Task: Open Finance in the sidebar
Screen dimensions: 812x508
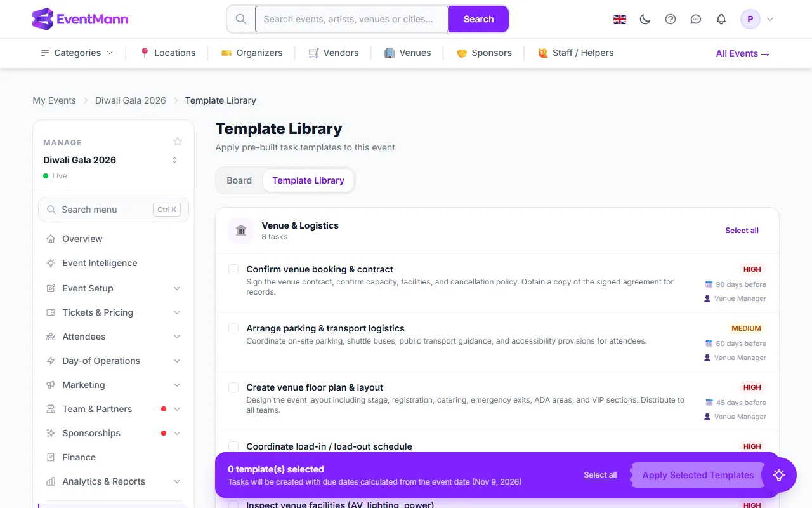Action: click(114, 457)
